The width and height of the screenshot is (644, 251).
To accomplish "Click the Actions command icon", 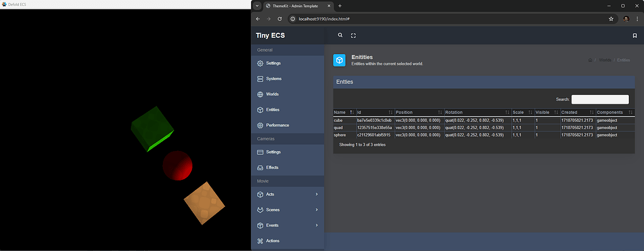I will tap(260, 241).
